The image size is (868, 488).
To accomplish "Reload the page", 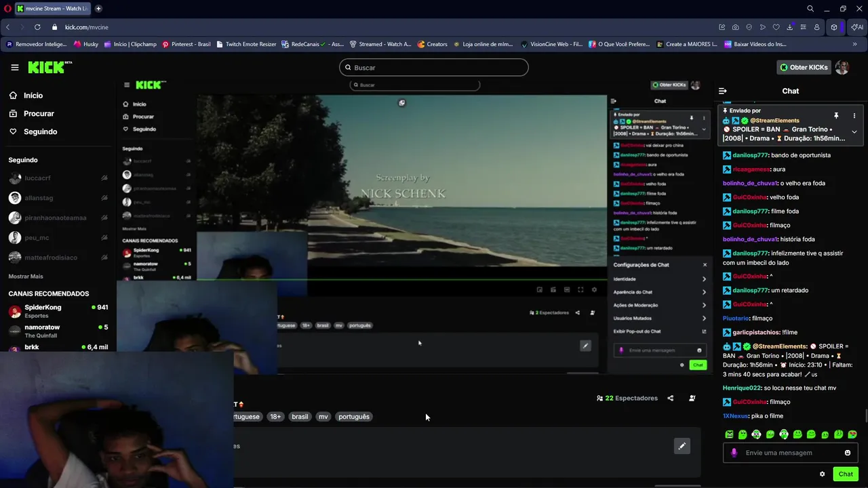I will pos(37,27).
